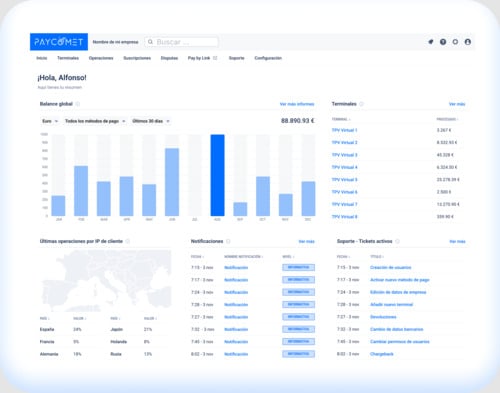500x393 pixels.
Task: Click the info icon beside Balance global
Action: pyautogui.click(x=78, y=104)
